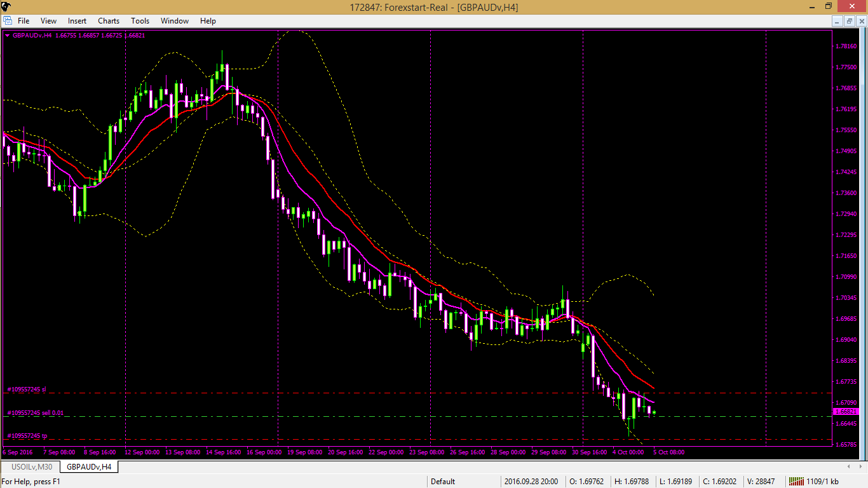This screenshot has width=868, height=488.
Task: Open the Window menu
Action: pos(175,21)
